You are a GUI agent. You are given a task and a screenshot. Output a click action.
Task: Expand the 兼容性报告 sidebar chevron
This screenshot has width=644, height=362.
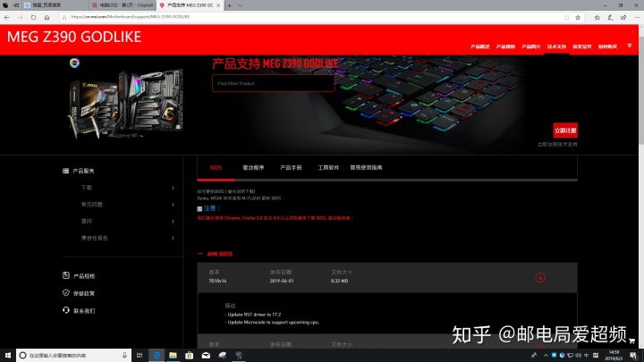click(x=173, y=238)
